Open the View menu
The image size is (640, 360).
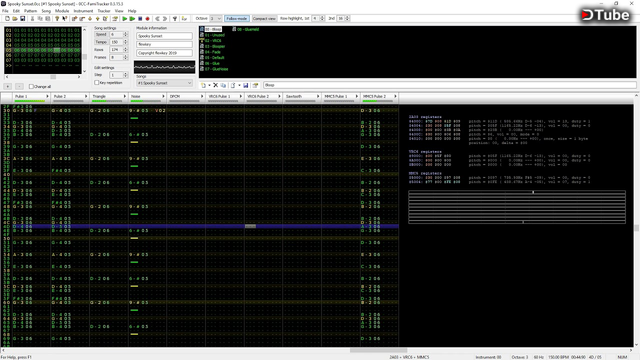click(x=119, y=11)
